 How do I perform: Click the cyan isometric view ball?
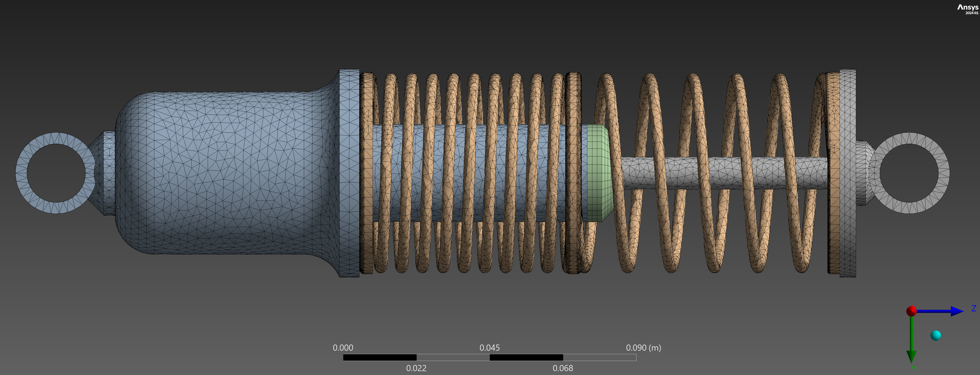[x=935, y=335]
